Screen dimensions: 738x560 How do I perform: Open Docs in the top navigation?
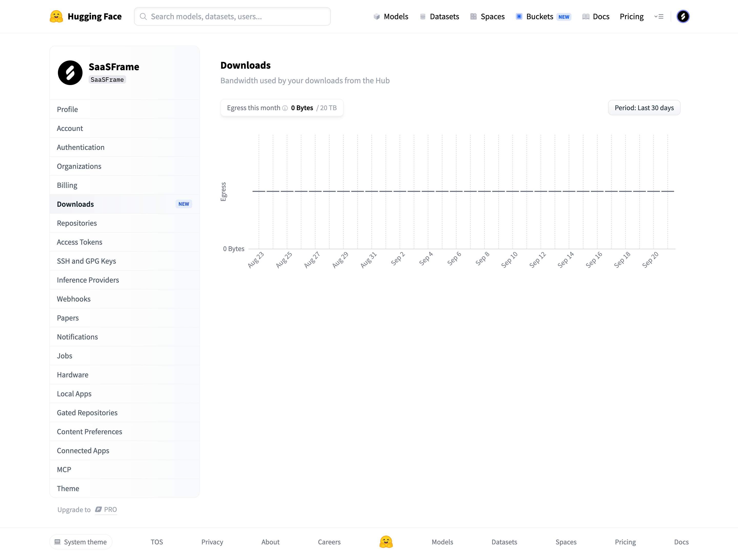596,16
